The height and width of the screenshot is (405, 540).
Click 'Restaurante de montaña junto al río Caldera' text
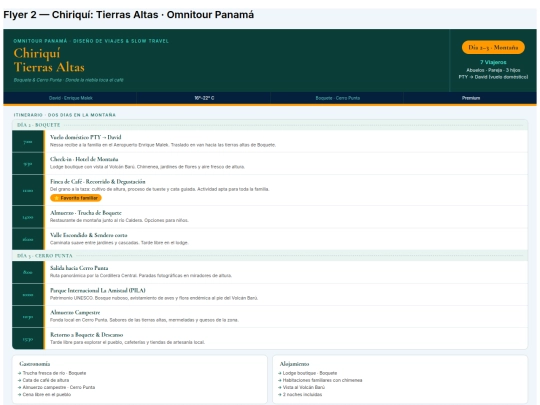click(x=119, y=220)
